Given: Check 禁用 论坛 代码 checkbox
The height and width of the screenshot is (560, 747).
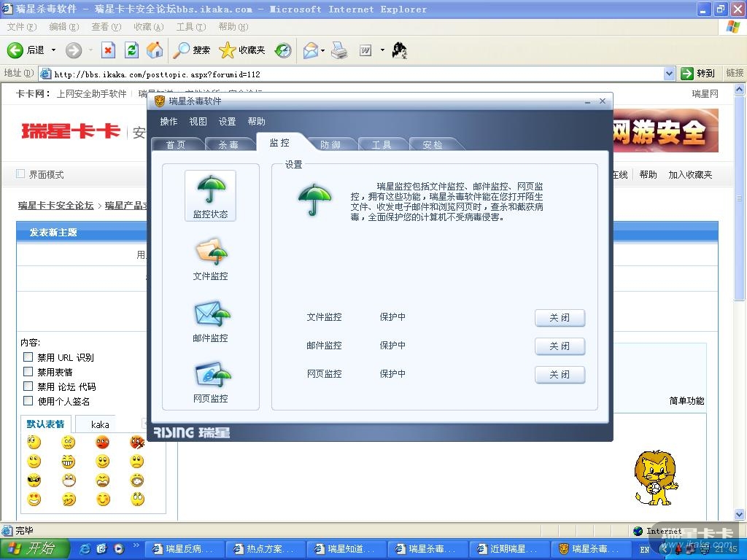Looking at the screenshot, I should click(x=28, y=386).
